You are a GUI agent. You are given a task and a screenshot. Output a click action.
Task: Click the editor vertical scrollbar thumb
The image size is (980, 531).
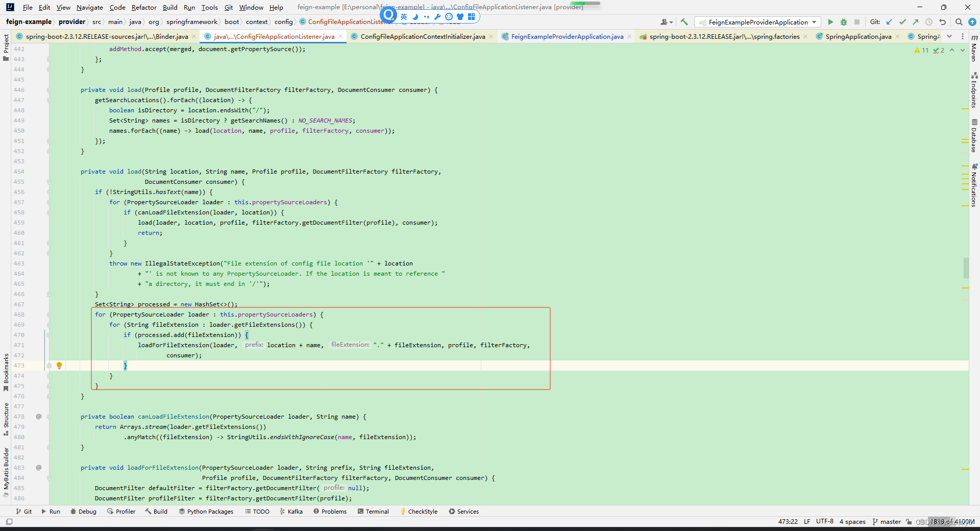tap(966, 268)
